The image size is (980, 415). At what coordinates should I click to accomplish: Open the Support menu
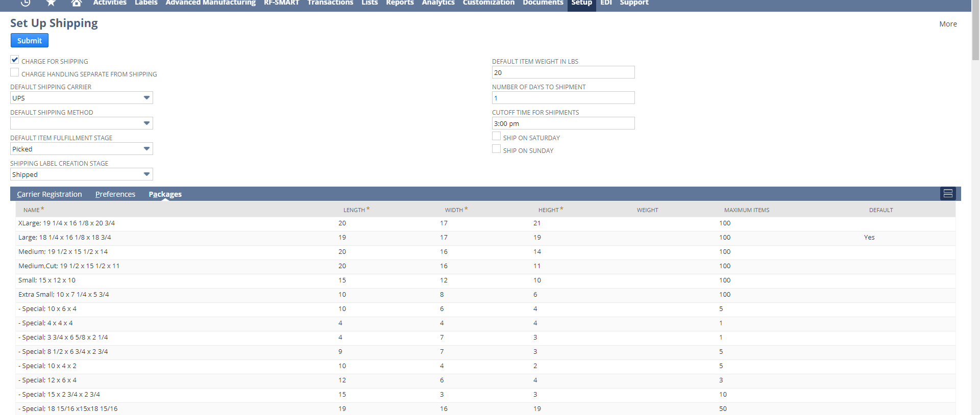634,3
